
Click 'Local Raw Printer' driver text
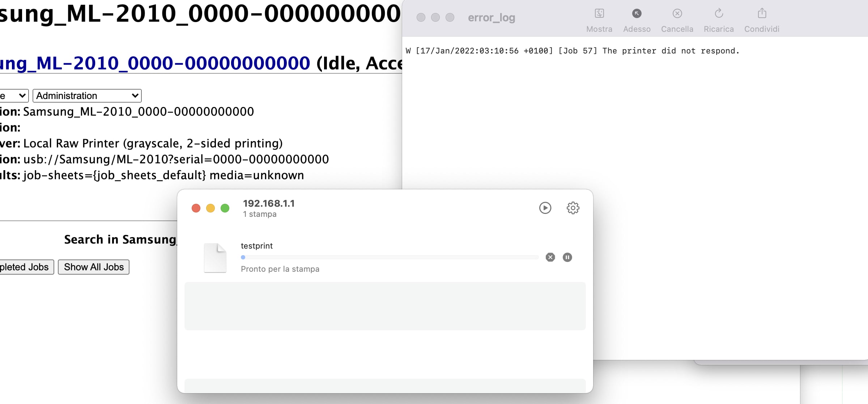coord(153,143)
